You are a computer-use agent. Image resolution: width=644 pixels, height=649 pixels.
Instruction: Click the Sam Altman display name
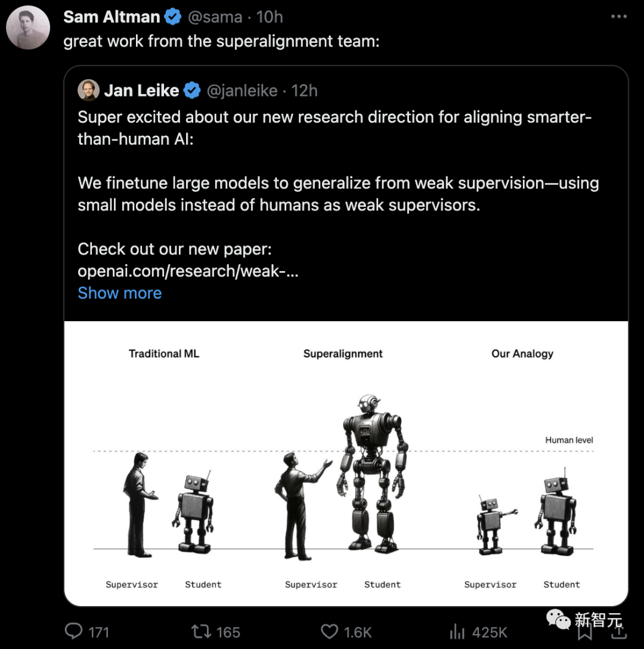tap(112, 17)
